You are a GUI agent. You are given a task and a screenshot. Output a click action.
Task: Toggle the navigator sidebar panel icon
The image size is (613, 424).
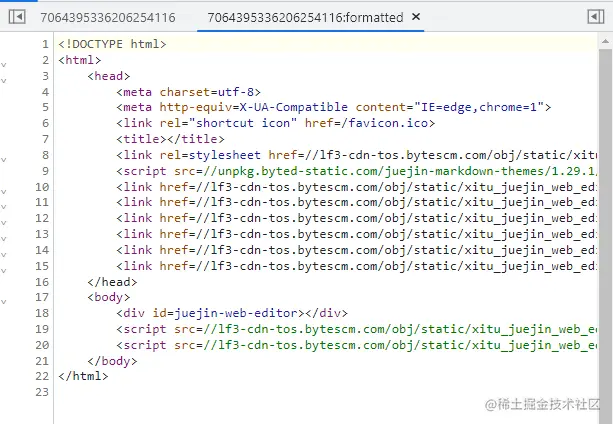click(17, 17)
